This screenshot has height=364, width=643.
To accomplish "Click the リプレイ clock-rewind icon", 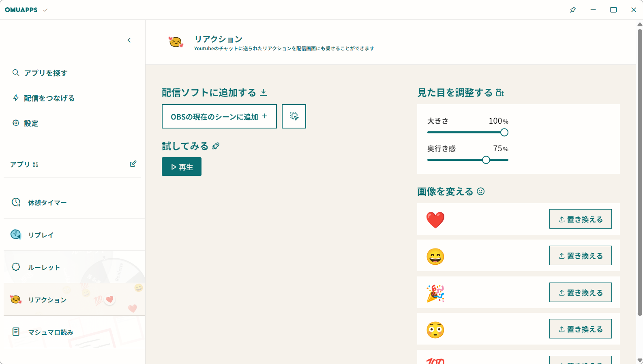I will [16, 234].
